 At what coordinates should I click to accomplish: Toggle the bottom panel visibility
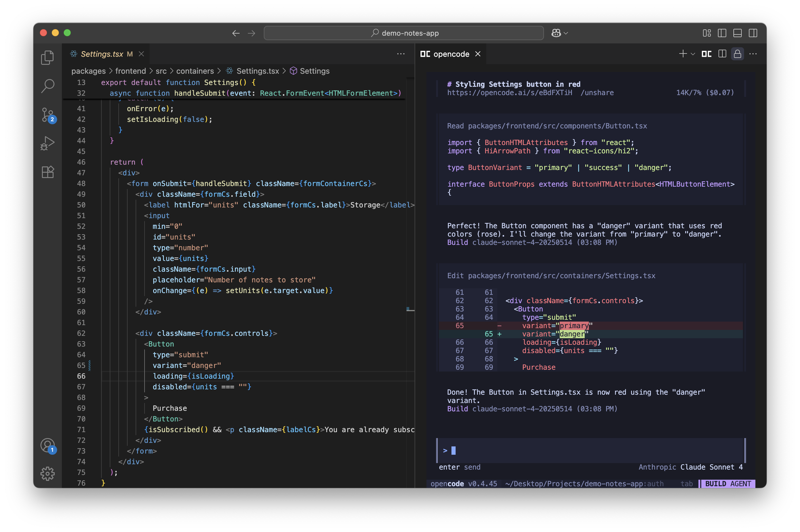pos(737,33)
